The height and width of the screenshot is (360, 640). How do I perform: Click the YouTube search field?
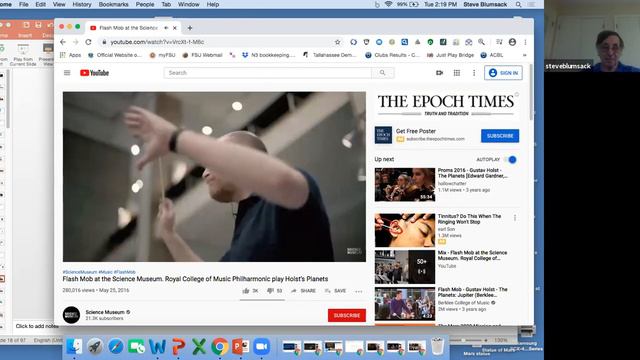pyautogui.click(x=268, y=73)
